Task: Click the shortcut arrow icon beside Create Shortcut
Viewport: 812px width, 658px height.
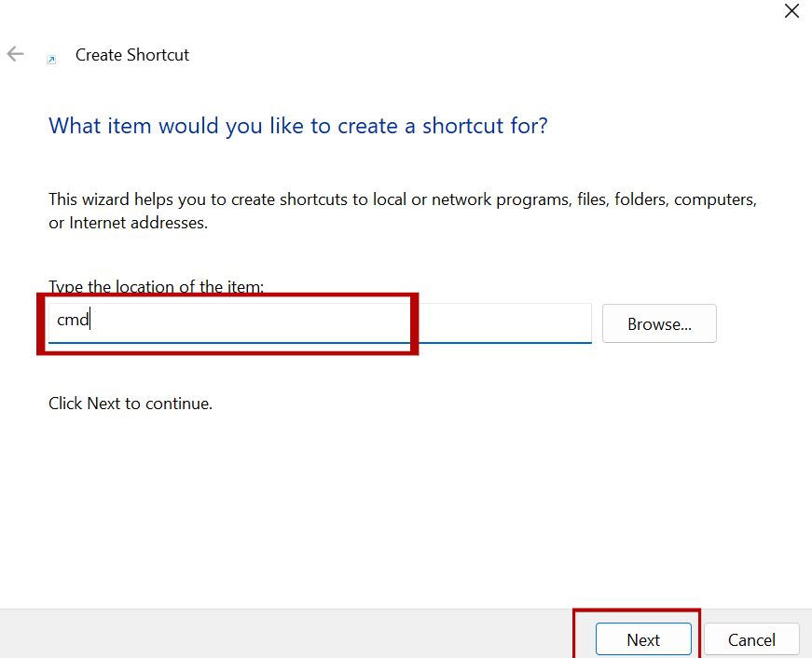Action: [x=51, y=59]
